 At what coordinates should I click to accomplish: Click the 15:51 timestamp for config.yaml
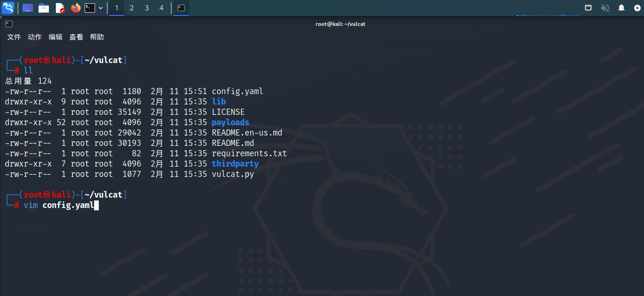(x=195, y=91)
